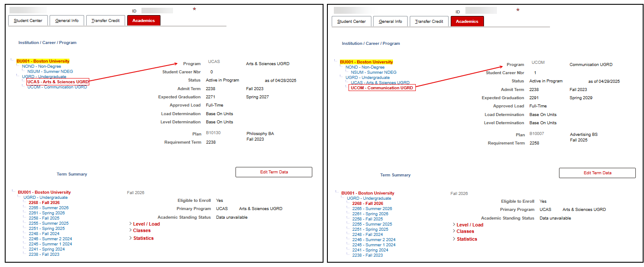The image size is (644, 267).
Task: Select highlighted BU001 - Boston University in left program tree
Action: pos(43,61)
